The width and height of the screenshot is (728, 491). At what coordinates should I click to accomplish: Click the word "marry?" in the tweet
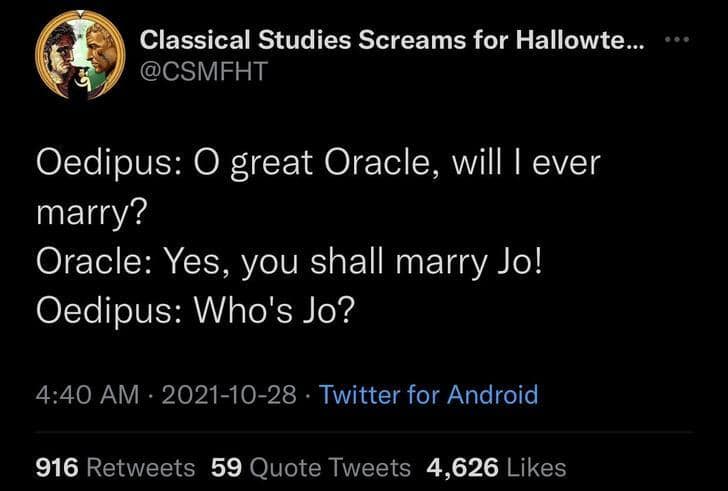(x=92, y=212)
